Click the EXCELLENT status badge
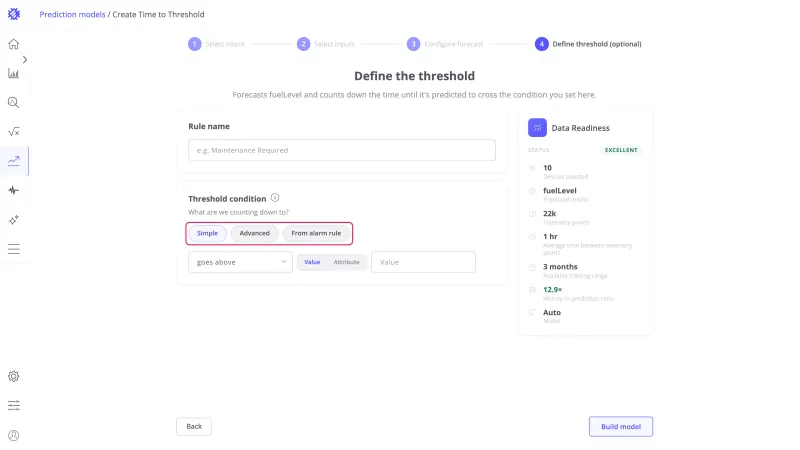This screenshot has width=800, height=450. click(x=621, y=150)
